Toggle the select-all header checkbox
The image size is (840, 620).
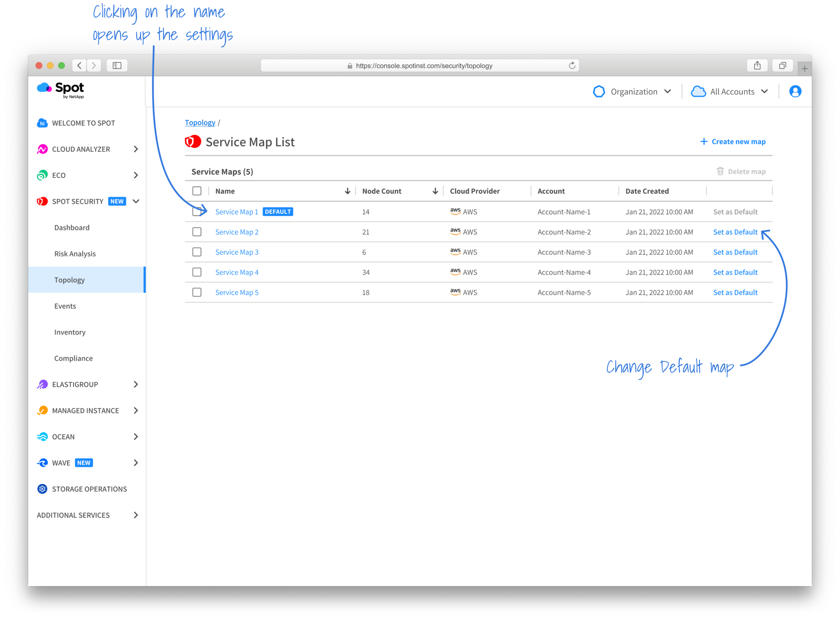(x=197, y=191)
